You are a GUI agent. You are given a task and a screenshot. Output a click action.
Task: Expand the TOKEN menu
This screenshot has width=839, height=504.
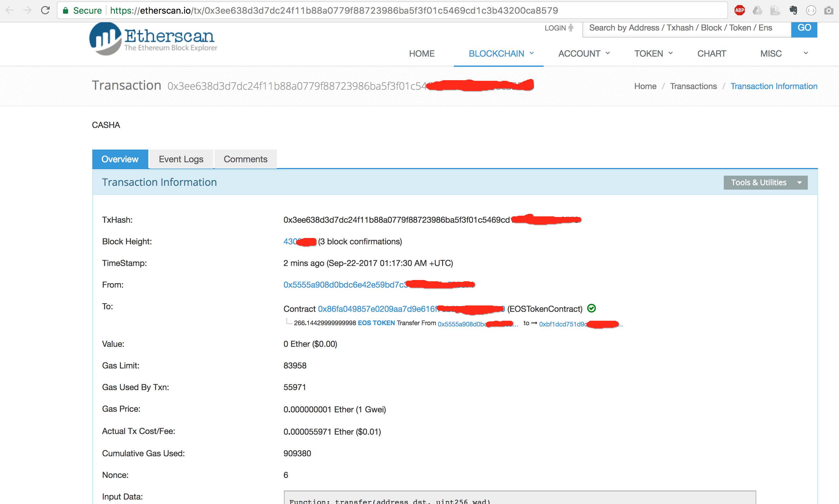tap(653, 54)
